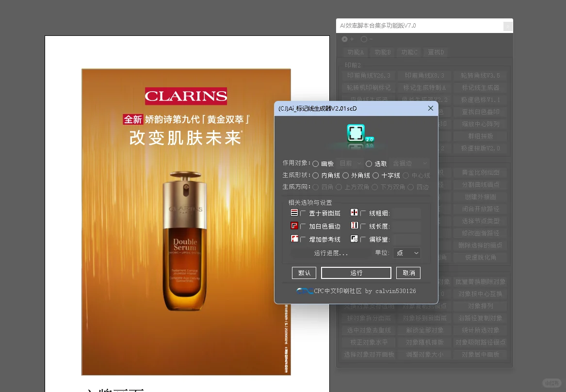The image size is (566, 392).
Task: Select the 十字线 generation shape option
Action: point(376,175)
